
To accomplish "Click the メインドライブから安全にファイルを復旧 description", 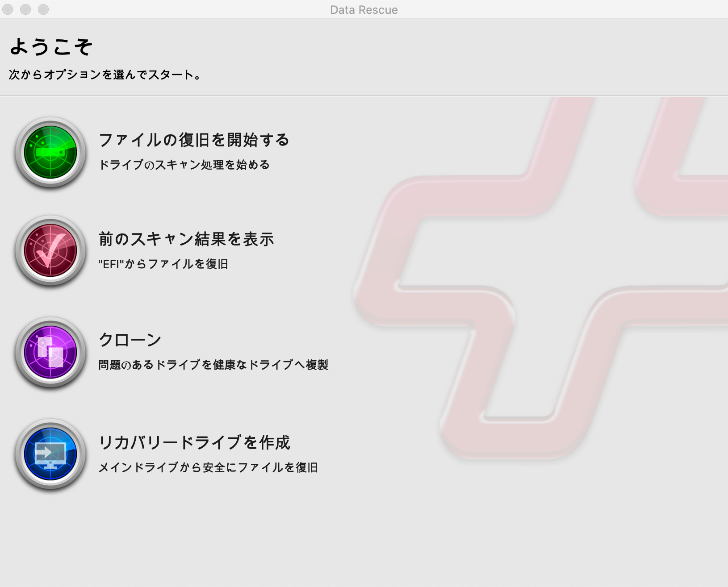I will click(x=208, y=468).
